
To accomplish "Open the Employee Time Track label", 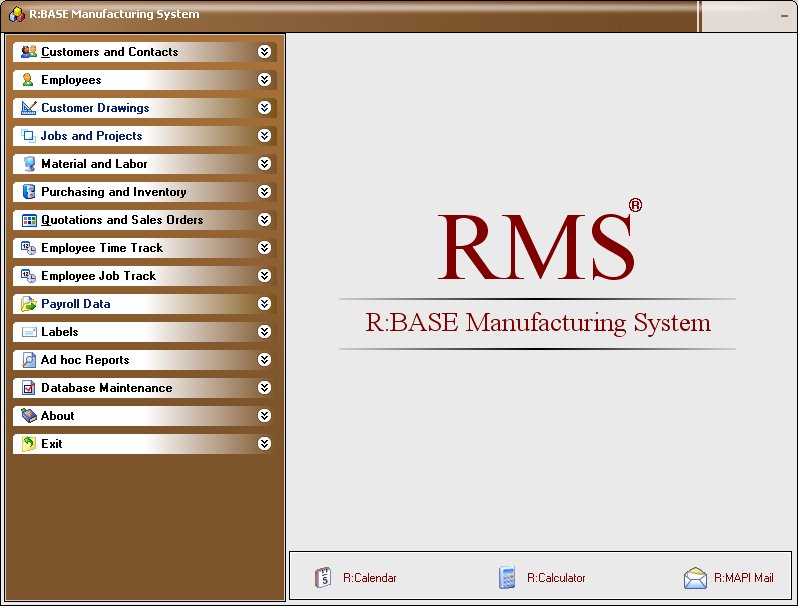I will click(x=102, y=248).
